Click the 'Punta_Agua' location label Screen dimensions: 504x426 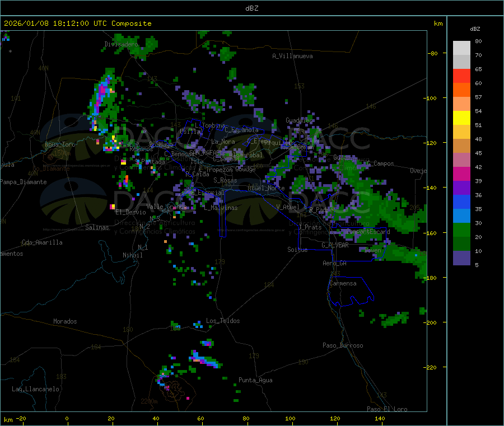pyautogui.click(x=255, y=380)
